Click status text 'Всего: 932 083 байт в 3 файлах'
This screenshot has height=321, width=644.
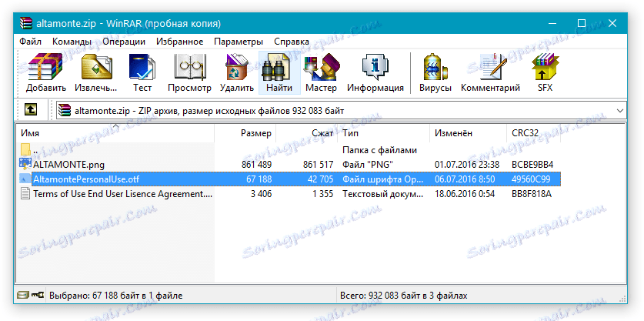point(404,296)
